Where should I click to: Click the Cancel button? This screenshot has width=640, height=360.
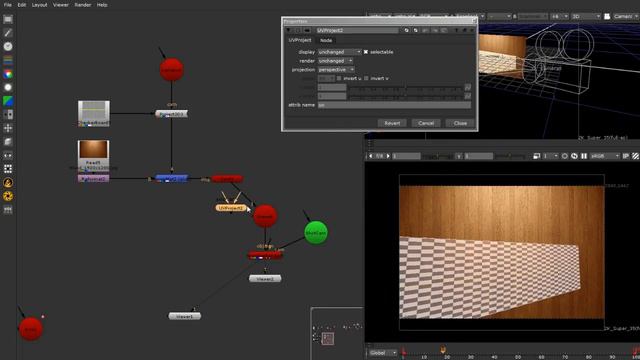[426, 123]
